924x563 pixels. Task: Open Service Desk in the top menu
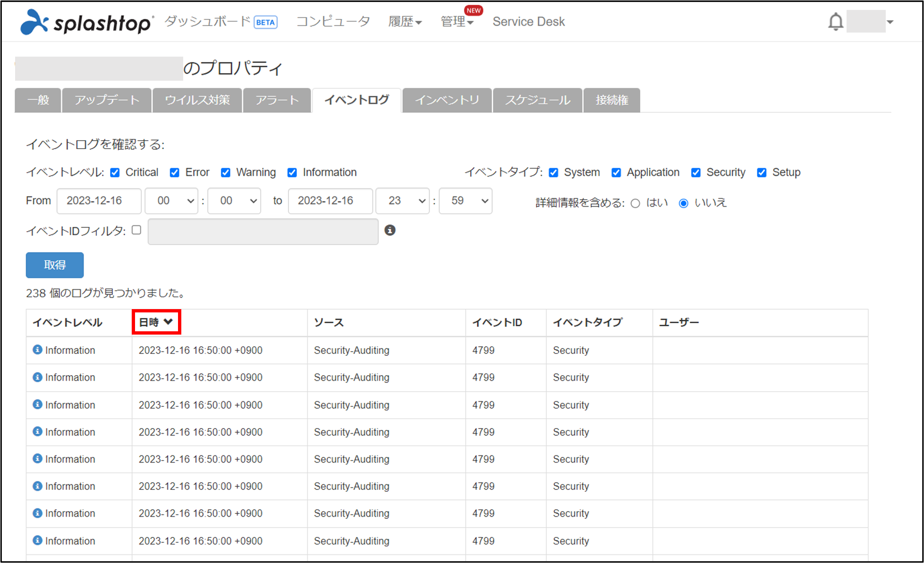(x=528, y=22)
